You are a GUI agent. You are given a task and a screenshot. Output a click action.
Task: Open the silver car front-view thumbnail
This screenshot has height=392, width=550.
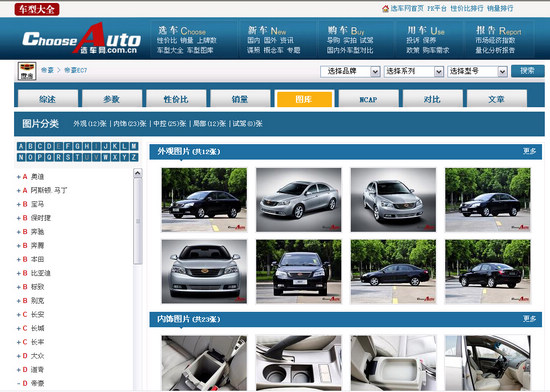pos(204,271)
